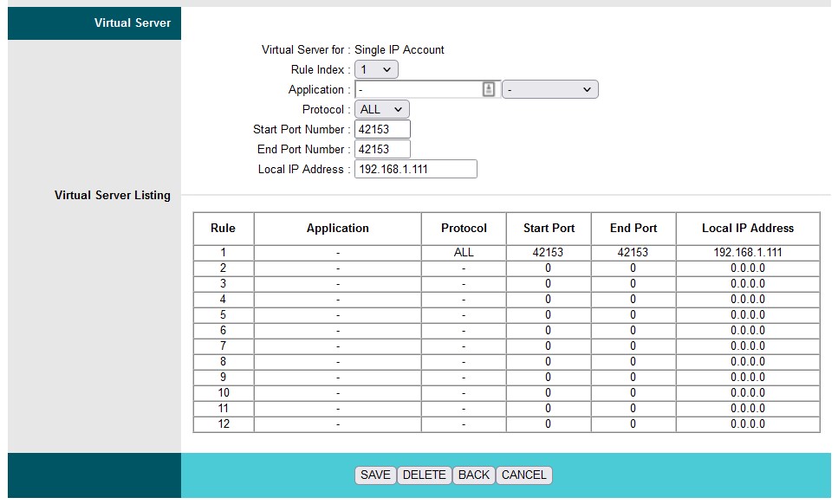Click rule 1 in the listing

[x=224, y=253]
